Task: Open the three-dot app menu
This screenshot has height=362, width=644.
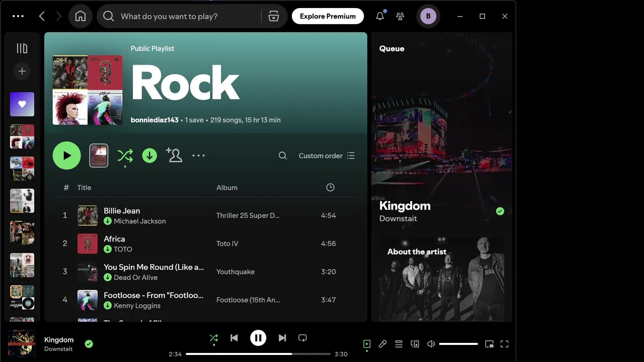Action: click(x=18, y=16)
